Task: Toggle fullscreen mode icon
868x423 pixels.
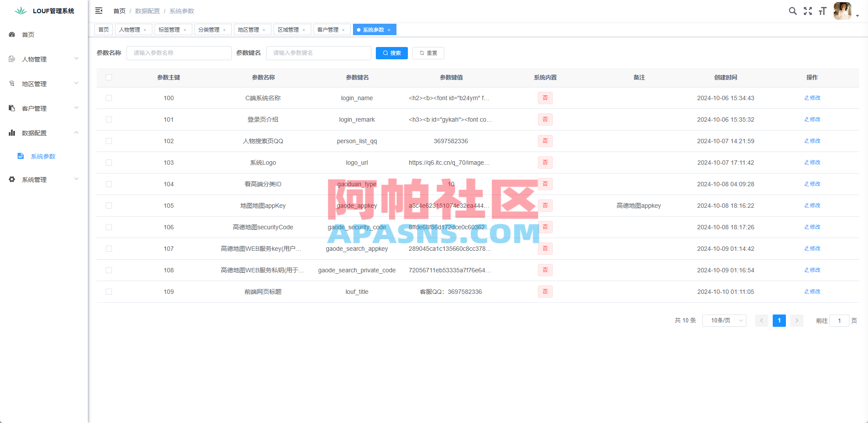Action: click(x=808, y=11)
